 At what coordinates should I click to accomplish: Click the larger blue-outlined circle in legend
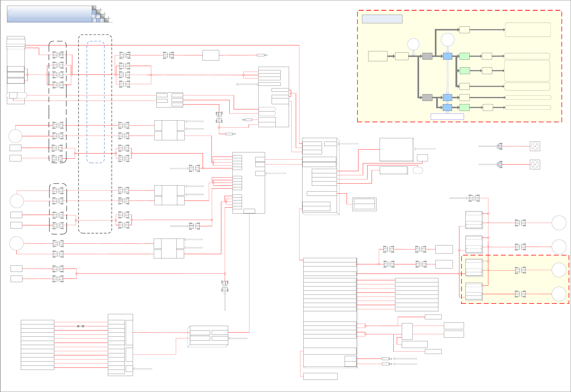click(447, 40)
